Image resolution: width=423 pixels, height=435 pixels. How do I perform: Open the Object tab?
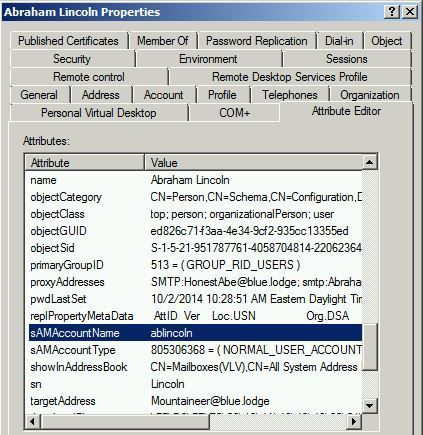pyautogui.click(x=387, y=41)
